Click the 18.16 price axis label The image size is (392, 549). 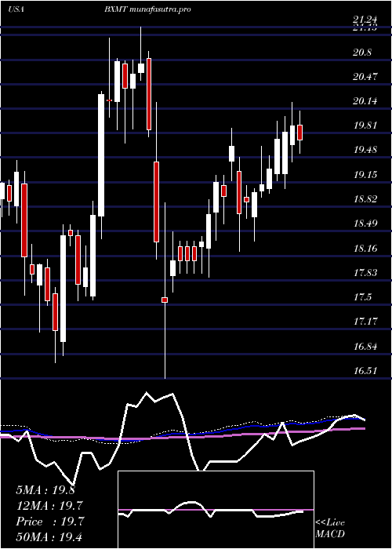click(x=366, y=249)
